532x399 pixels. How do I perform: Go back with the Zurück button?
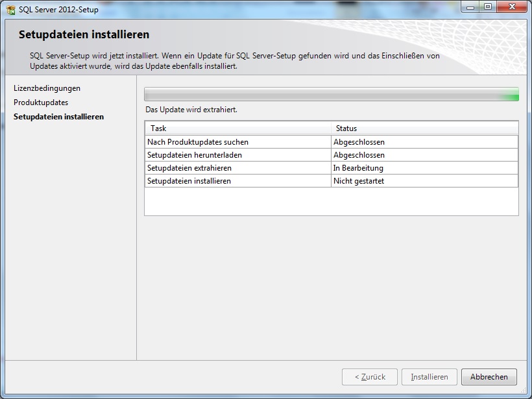pos(370,377)
